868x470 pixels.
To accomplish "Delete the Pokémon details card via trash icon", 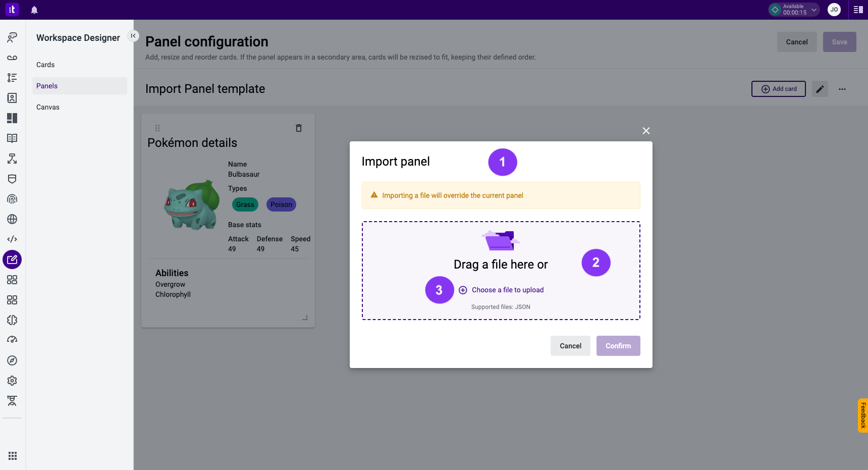I will coord(299,128).
